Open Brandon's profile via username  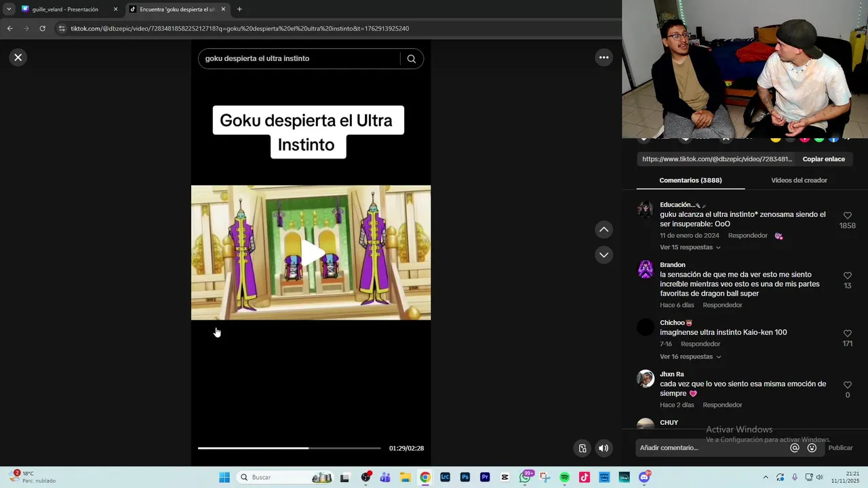coord(672,265)
